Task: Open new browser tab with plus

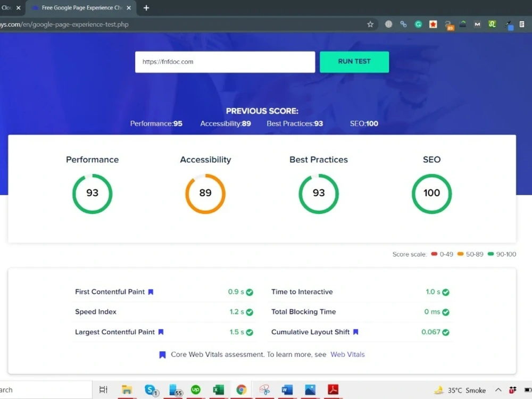Action: pyautogui.click(x=146, y=8)
